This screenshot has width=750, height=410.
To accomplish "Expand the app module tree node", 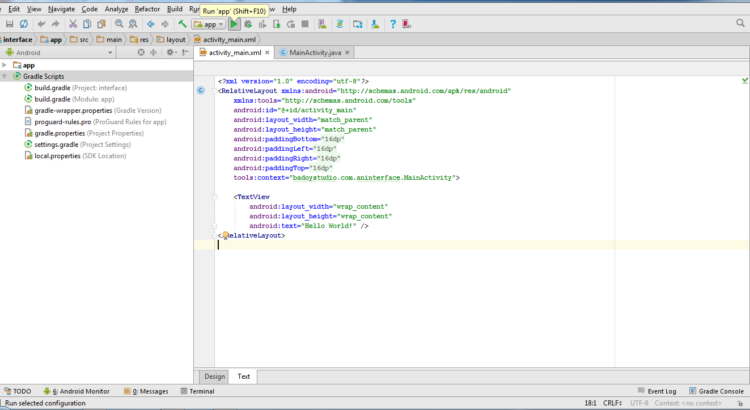I will (x=5, y=65).
